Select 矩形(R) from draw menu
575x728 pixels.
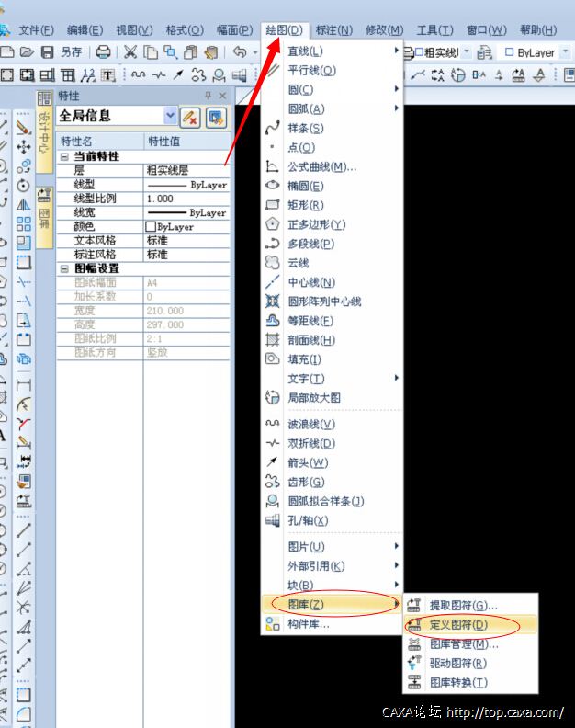click(x=333, y=205)
